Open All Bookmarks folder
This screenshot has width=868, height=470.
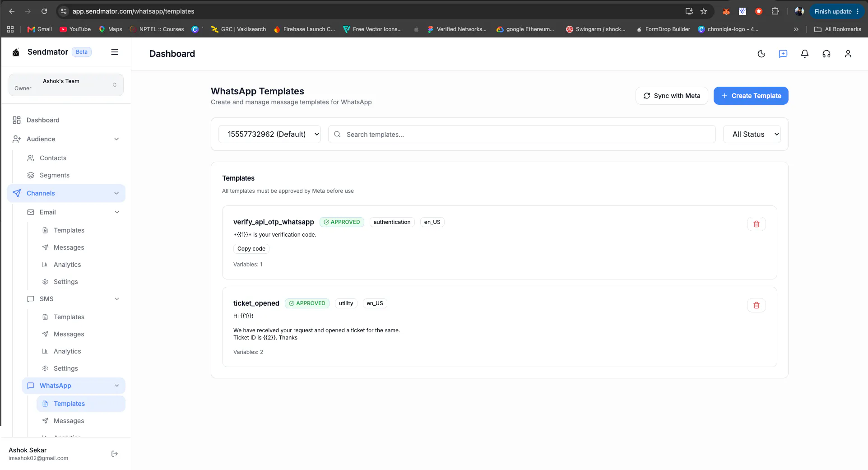click(838, 29)
